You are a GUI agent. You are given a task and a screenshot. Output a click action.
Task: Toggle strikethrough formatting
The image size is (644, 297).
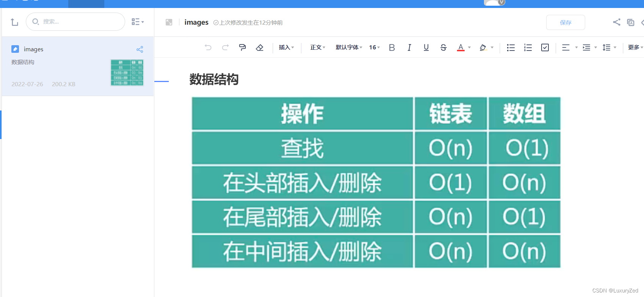pyautogui.click(x=443, y=47)
